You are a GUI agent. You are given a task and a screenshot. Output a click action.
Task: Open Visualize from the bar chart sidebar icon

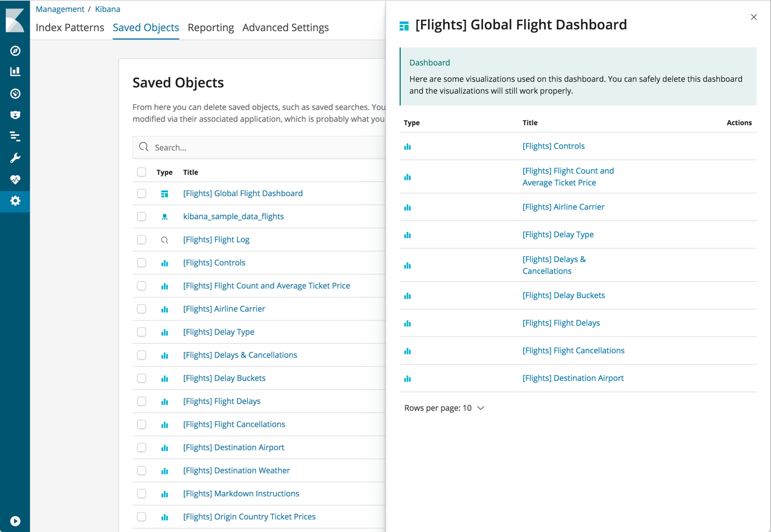[x=15, y=72]
